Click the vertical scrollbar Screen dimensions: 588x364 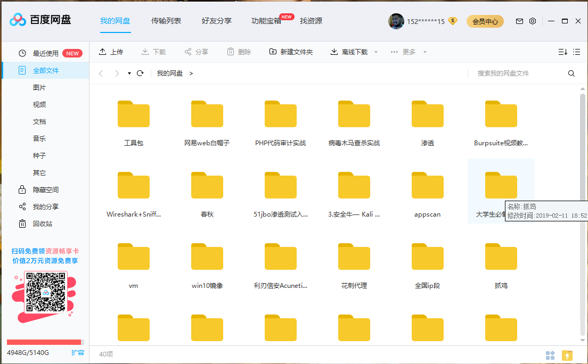click(582, 214)
